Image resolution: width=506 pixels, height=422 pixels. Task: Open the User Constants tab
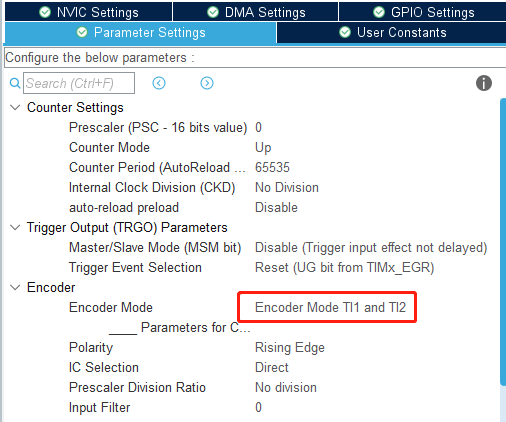[x=391, y=33]
